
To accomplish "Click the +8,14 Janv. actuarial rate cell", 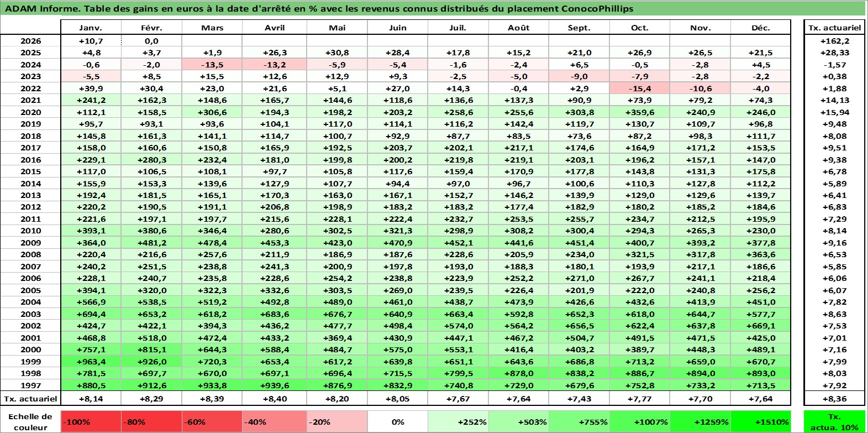I will click(x=91, y=399).
